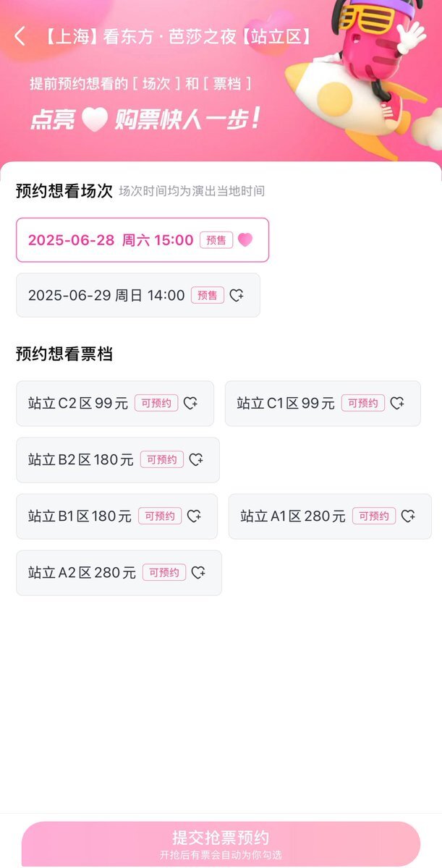Image resolution: width=442 pixels, height=868 pixels.
Task: Click 可预约 tag on 站立C1区
Action: pos(363,404)
